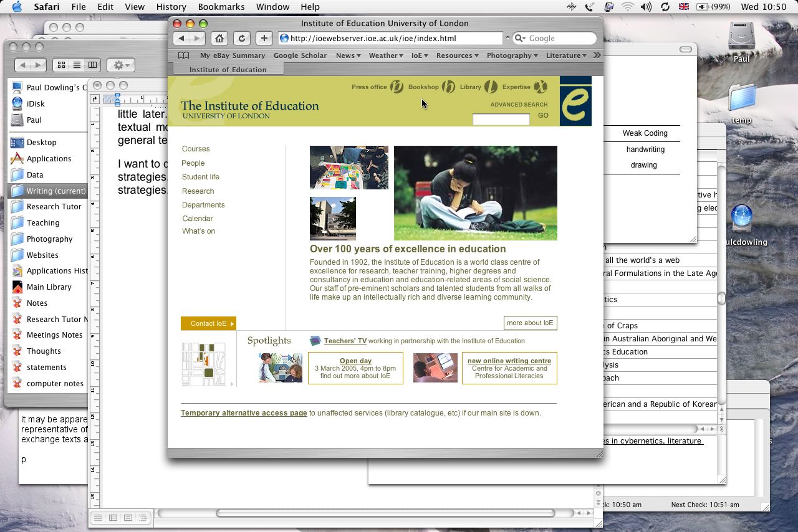Viewport: 798px width, 532px height.
Task: Open the Courses link
Action: (196, 149)
